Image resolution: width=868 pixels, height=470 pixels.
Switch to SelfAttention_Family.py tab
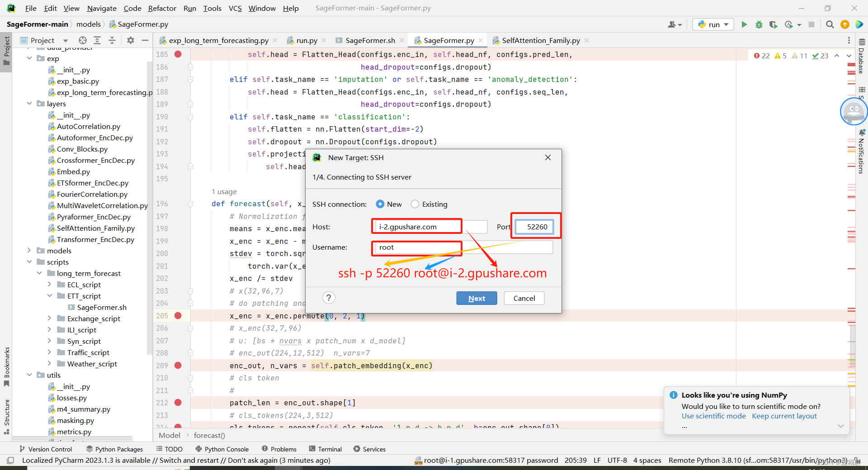tap(541, 40)
